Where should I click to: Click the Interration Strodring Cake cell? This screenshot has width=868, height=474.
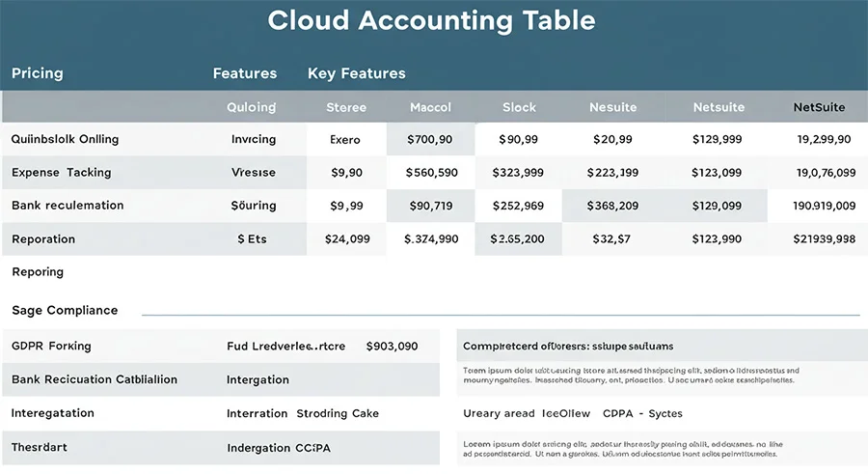point(303,413)
